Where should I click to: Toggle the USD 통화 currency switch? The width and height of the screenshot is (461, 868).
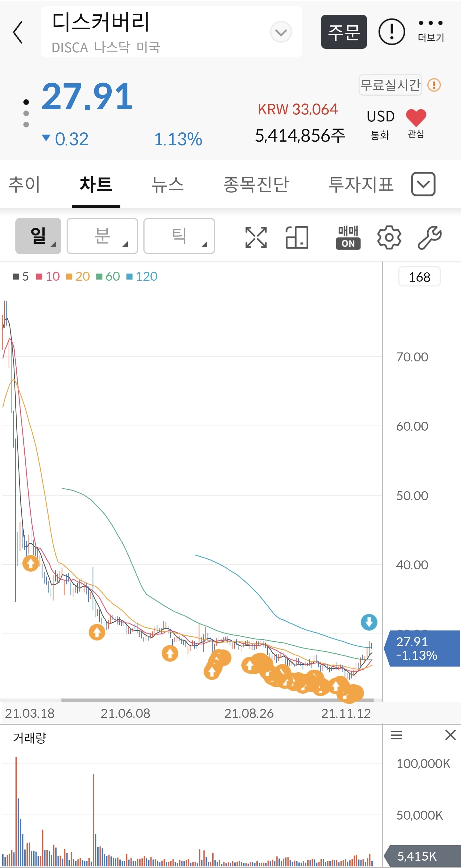[381, 125]
